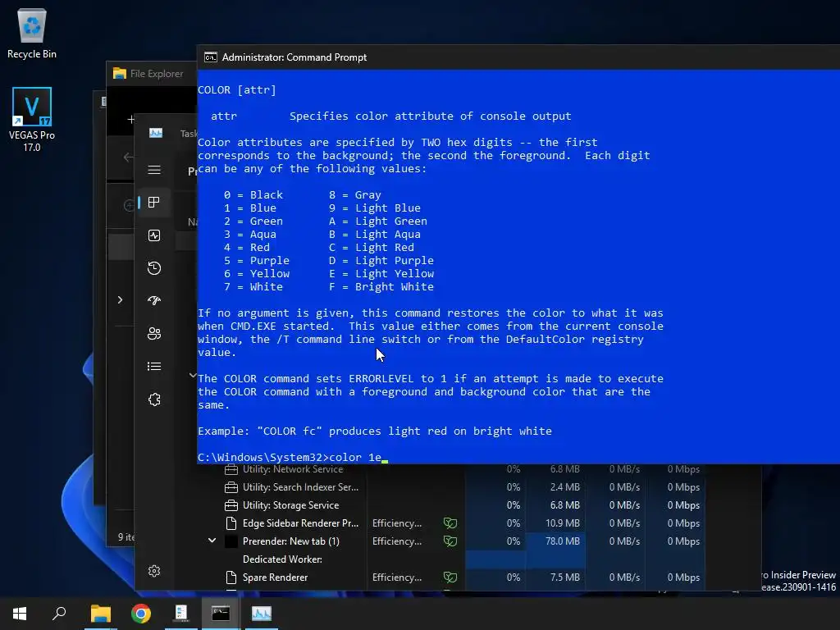
Task: Click the Command Prompt title bar icon
Action: (x=211, y=57)
